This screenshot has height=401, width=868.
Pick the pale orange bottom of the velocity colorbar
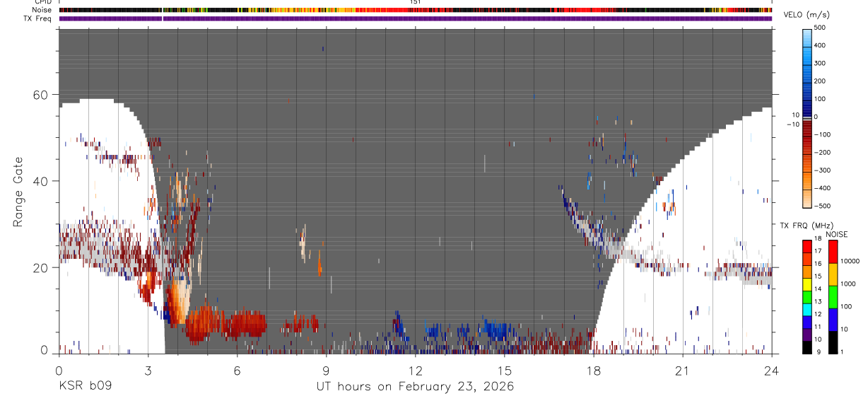click(807, 198)
